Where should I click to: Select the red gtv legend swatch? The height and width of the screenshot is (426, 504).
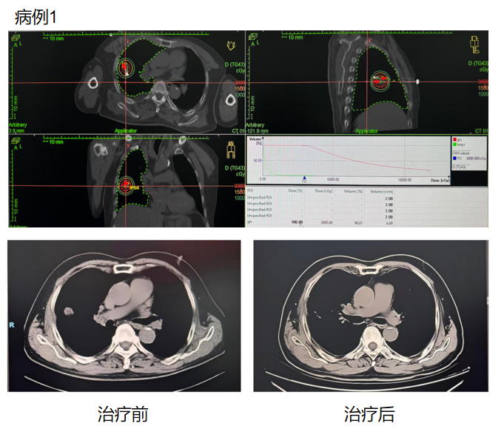point(454,139)
